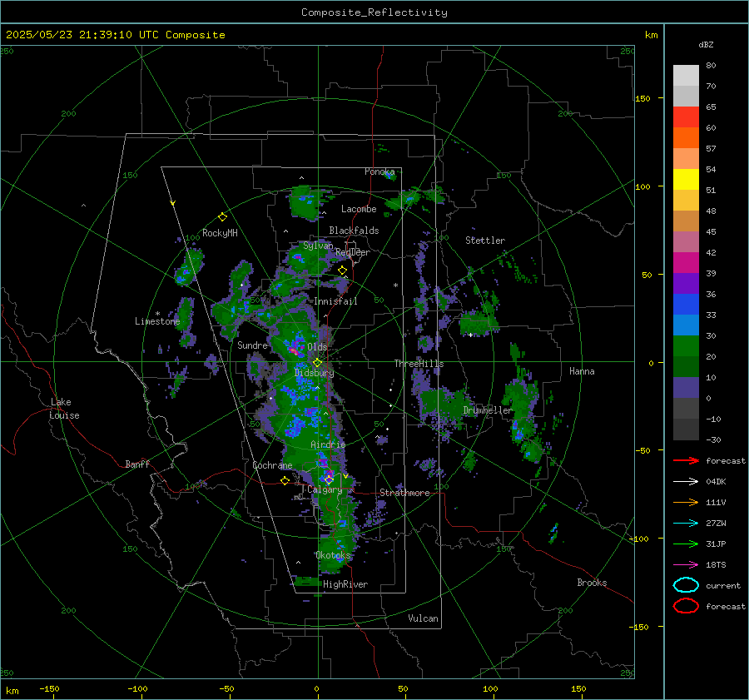Screen dimensions: 749x700
Task: Click the magenta swatch below 42 dBZ
Action: pyautogui.click(x=686, y=263)
